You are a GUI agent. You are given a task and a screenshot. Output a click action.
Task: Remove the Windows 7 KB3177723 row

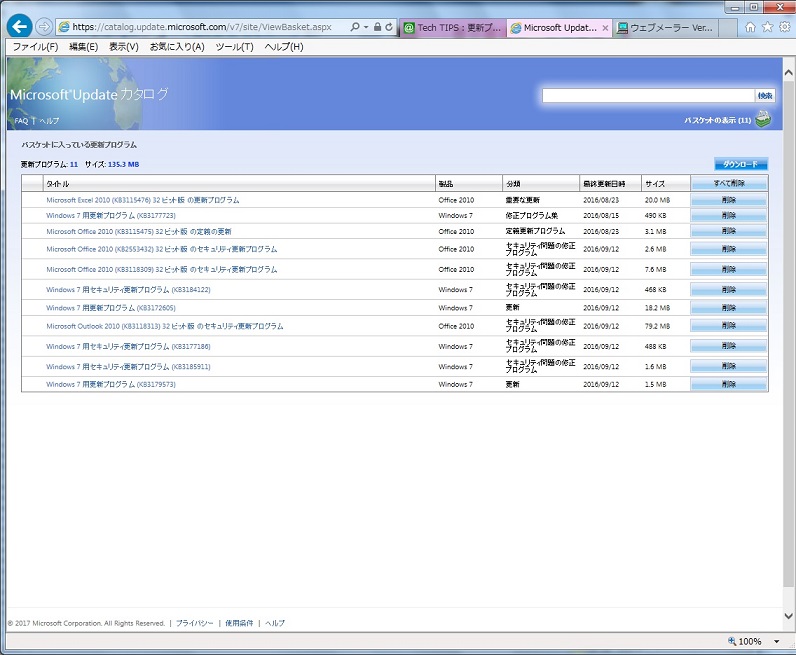pos(729,215)
